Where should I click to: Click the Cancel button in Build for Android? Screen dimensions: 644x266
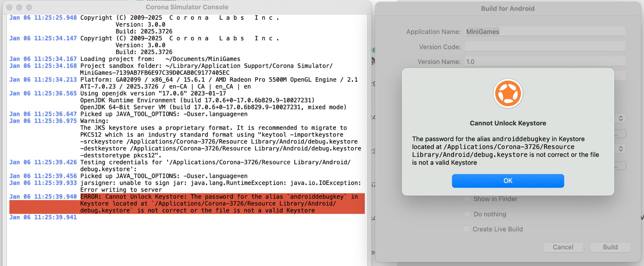563,247
